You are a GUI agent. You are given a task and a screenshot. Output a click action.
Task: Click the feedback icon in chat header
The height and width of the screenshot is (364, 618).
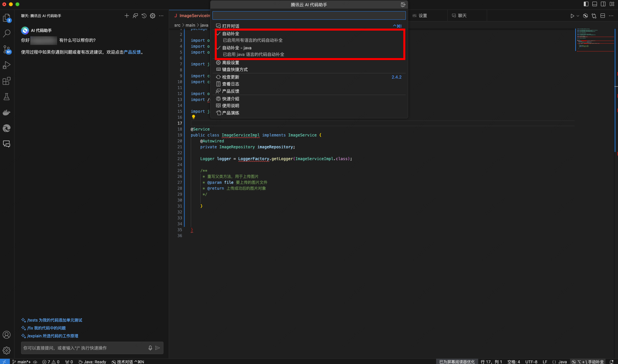click(135, 16)
